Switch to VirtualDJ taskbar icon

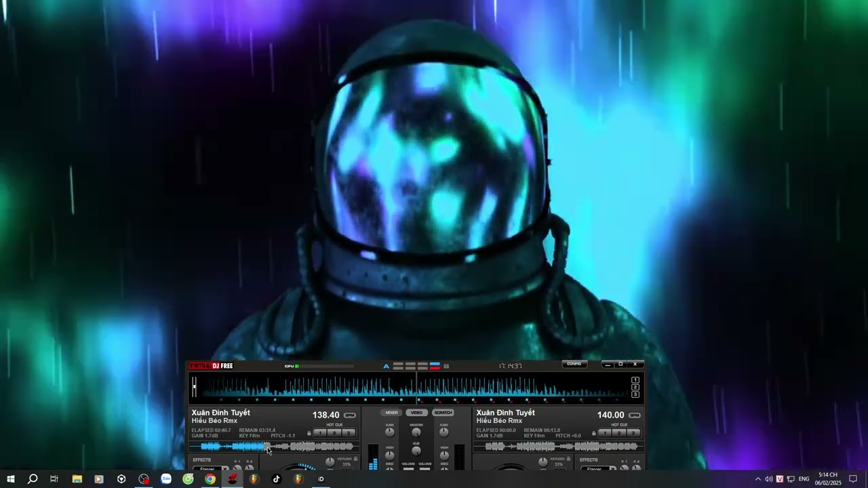[232, 479]
